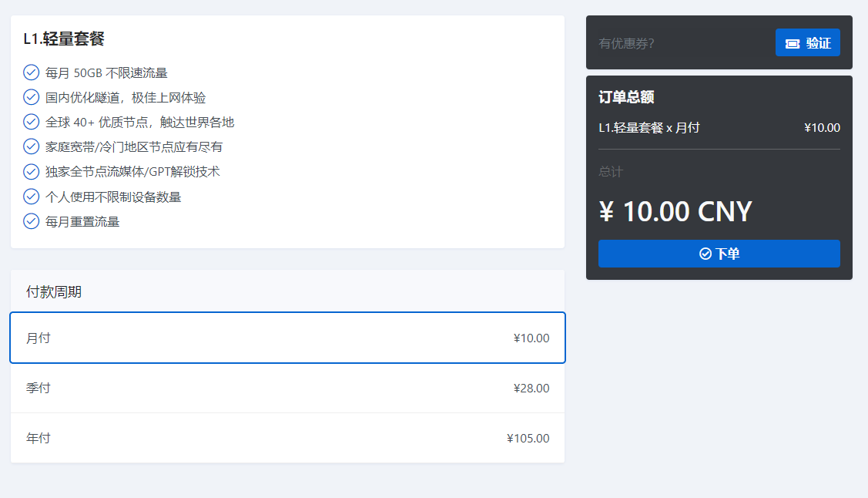Viewport: 868px width, 498px height.
Task: Select the 季付 payment period option
Action: (288, 388)
